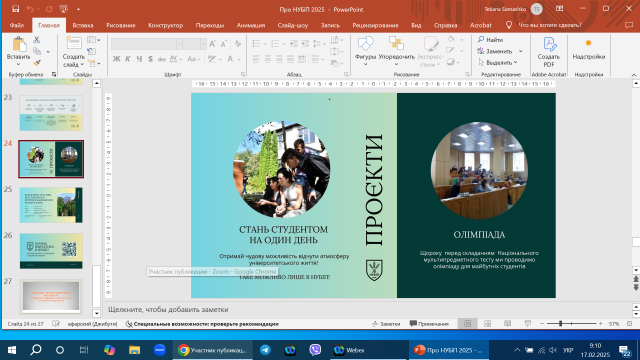Toggle Comments (Примечания) pane in status bar
This screenshot has width=640, height=360.
pos(429,324)
